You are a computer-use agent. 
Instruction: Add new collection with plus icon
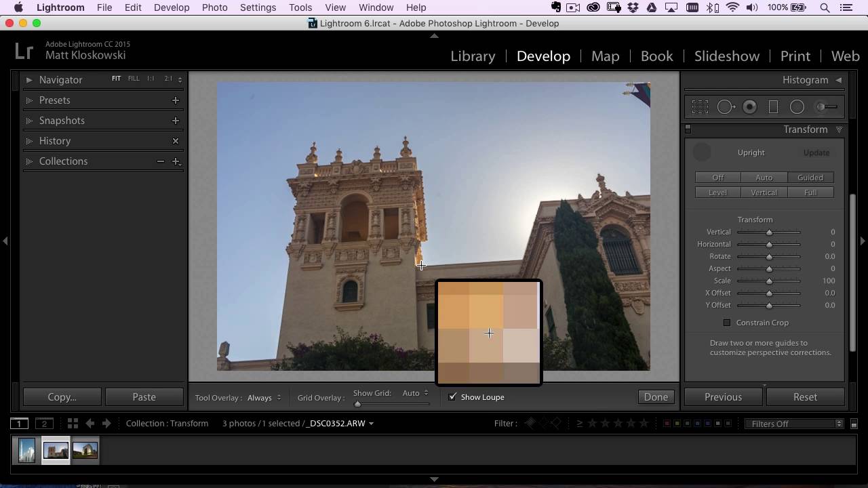(176, 161)
